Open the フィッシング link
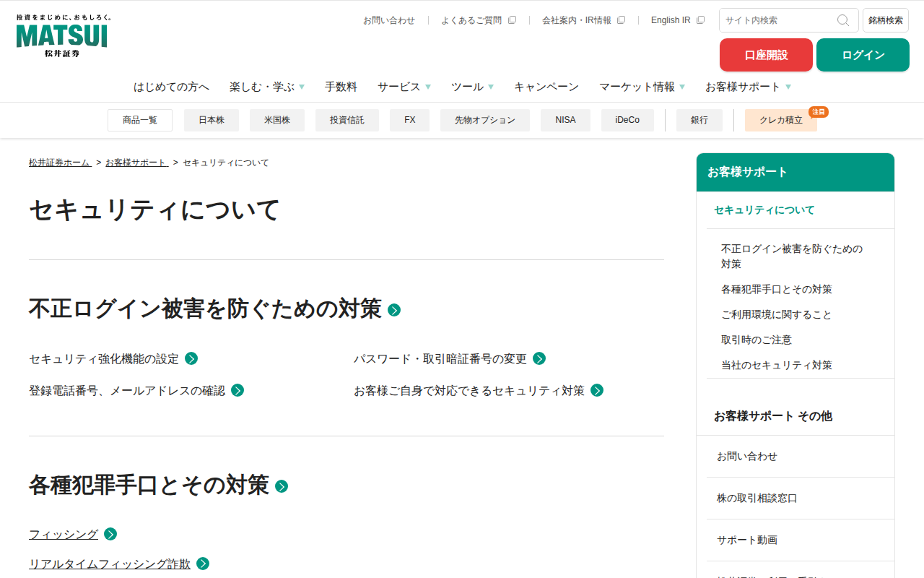Screen dimensions: 924x578 pyautogui.click(x=64, y=534)
